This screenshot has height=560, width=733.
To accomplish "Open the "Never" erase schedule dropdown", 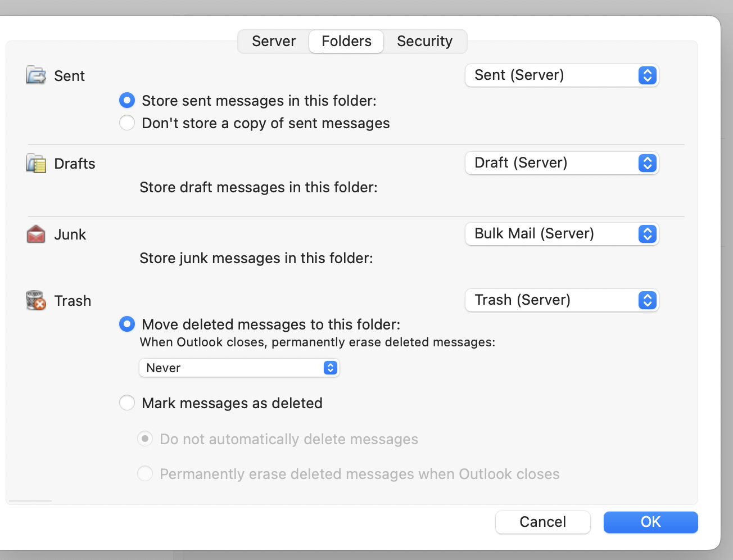I will (x=239, y=367).
